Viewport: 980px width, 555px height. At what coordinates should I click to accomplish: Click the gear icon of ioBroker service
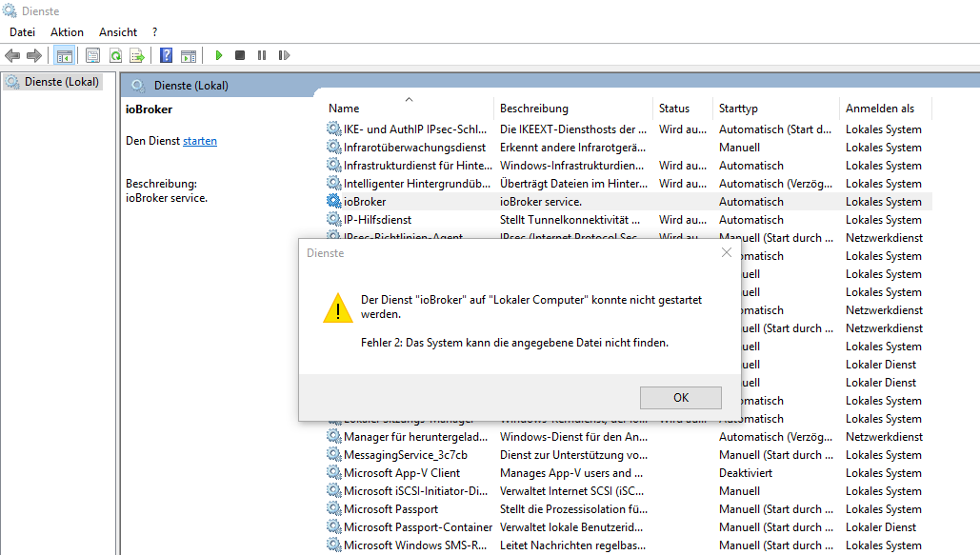[333, 201]
